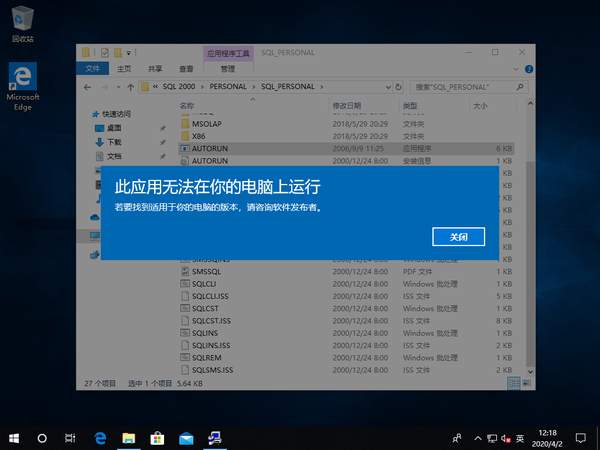Viewport: 600px width, 450px height.
Task: Open network status tray icon
Action: (x=492, y=439)
